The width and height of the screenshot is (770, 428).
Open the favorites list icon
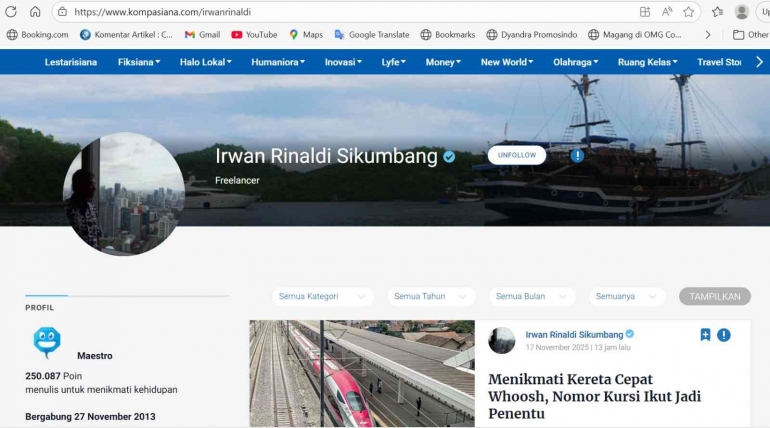tap(717, 12)
